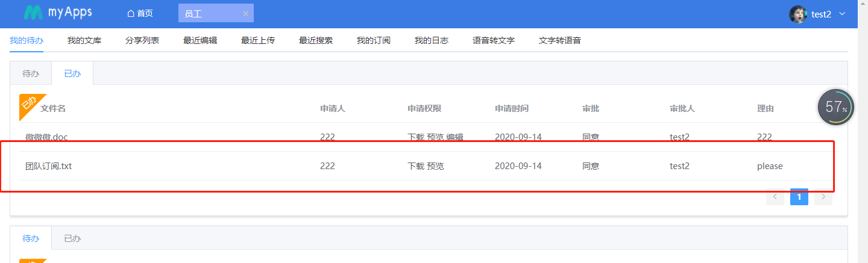Open the 我的文库 tab

click(x=84, y=41)
